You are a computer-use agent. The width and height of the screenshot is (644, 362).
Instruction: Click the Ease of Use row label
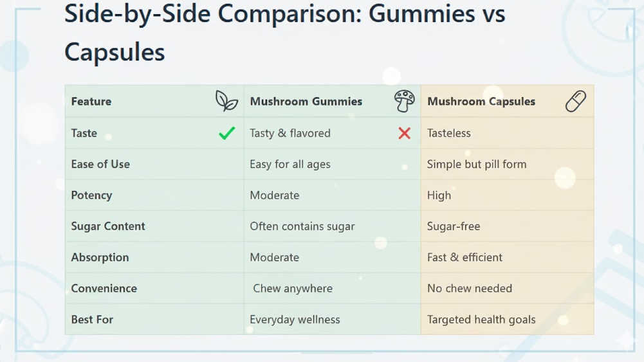click(x=100, y=164)
